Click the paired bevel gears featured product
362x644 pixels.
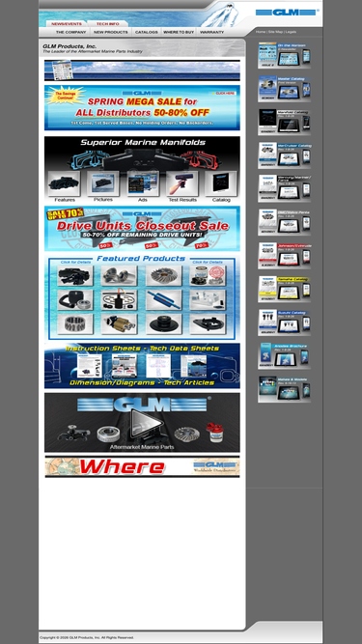tap(119, 275)
